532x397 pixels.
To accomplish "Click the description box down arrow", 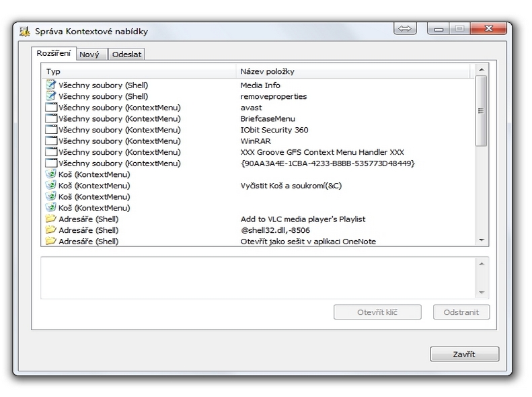I will click(x=482, y=292).
